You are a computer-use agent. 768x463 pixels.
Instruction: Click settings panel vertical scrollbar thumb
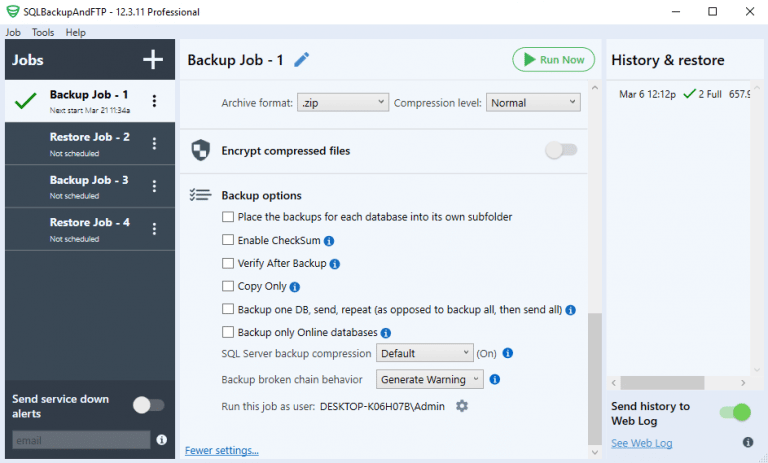[x=595, y=378]
